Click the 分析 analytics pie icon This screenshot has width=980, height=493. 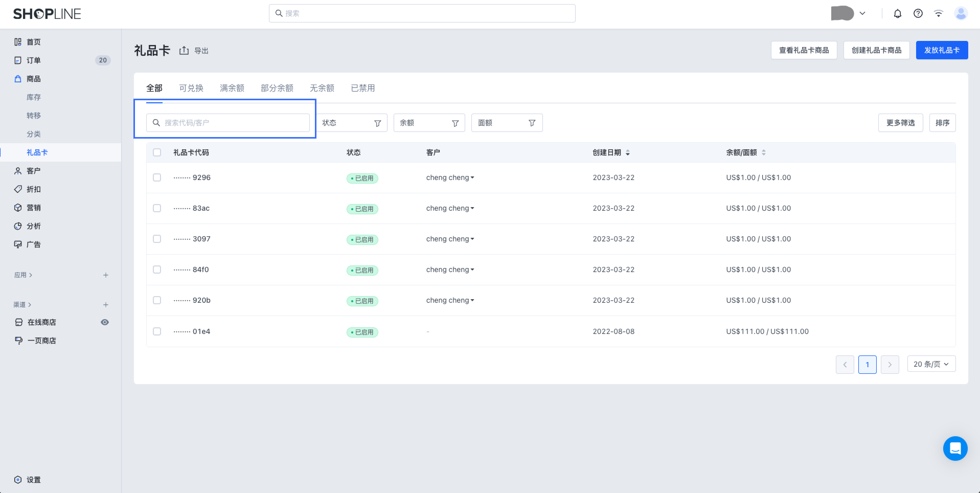click(x=18, y=226)
